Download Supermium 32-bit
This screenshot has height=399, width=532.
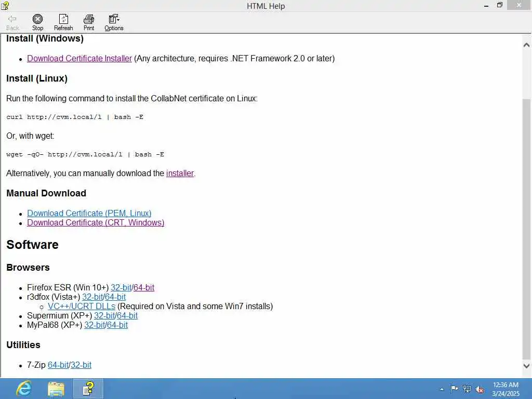coord(104,315)
